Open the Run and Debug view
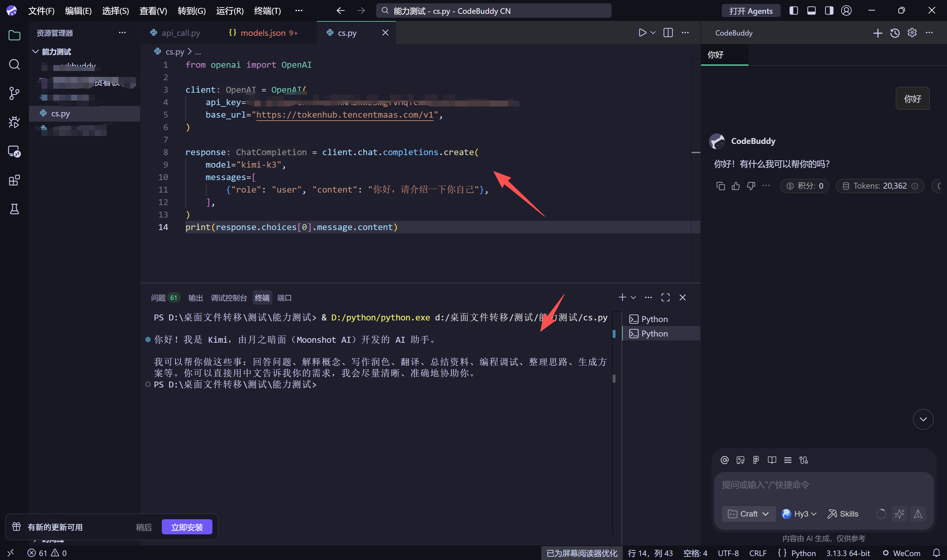Image resolution: width=947 pixels, height=560 pixels. click(14, 122)
